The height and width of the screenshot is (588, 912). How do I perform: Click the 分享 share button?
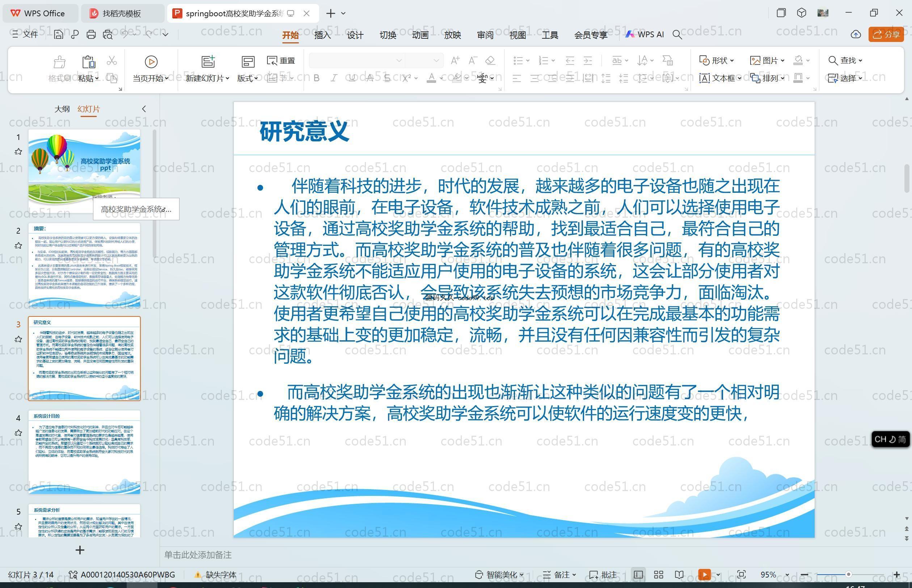coord(886,34)
